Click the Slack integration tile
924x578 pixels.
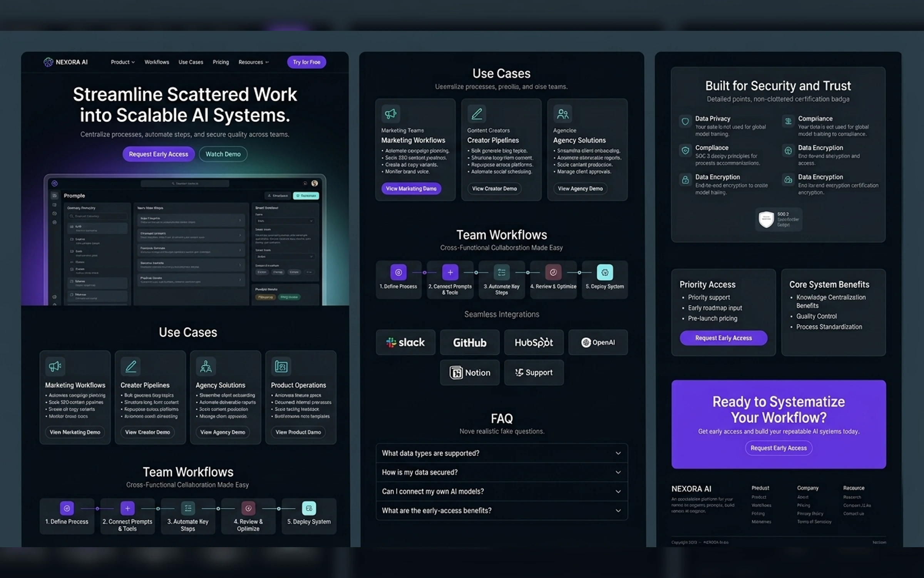405,342
